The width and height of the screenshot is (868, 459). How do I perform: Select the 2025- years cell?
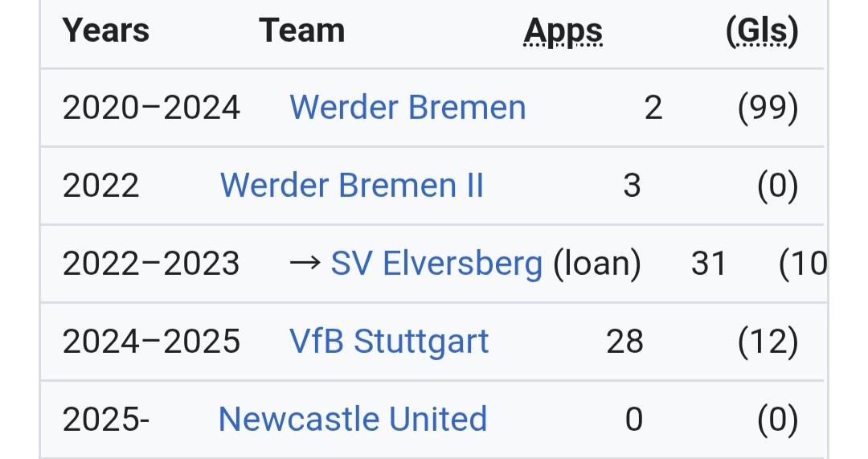[106, 419]
